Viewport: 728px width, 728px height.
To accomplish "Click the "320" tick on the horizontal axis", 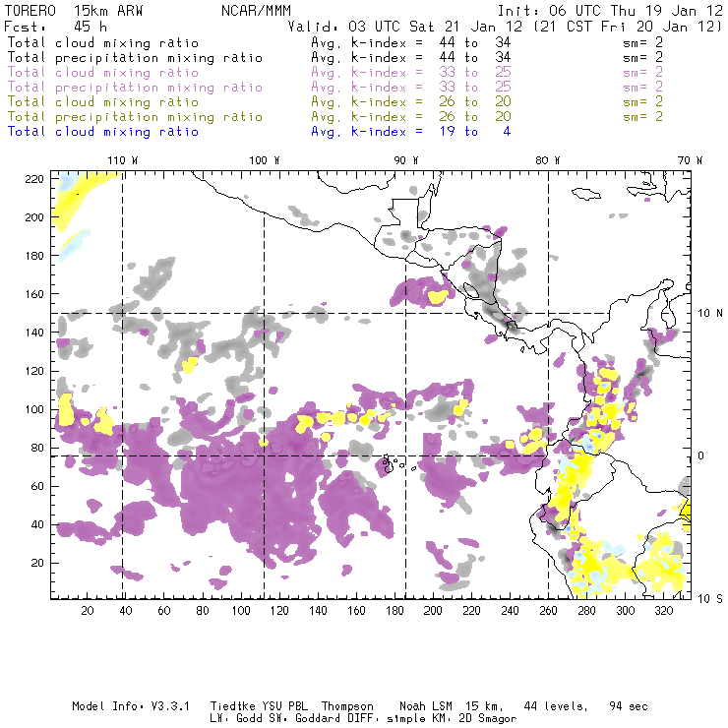I will tap(664, 611).
